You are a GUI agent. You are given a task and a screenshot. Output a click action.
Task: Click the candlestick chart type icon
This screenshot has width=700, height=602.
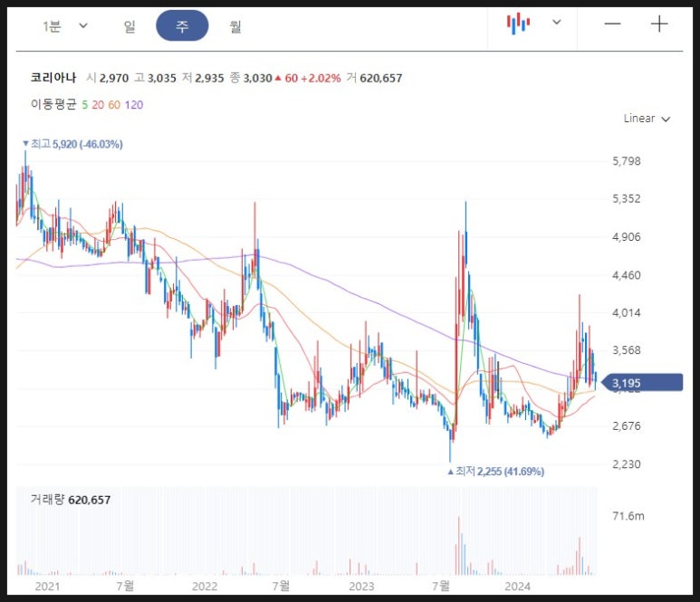pos(518,24)
